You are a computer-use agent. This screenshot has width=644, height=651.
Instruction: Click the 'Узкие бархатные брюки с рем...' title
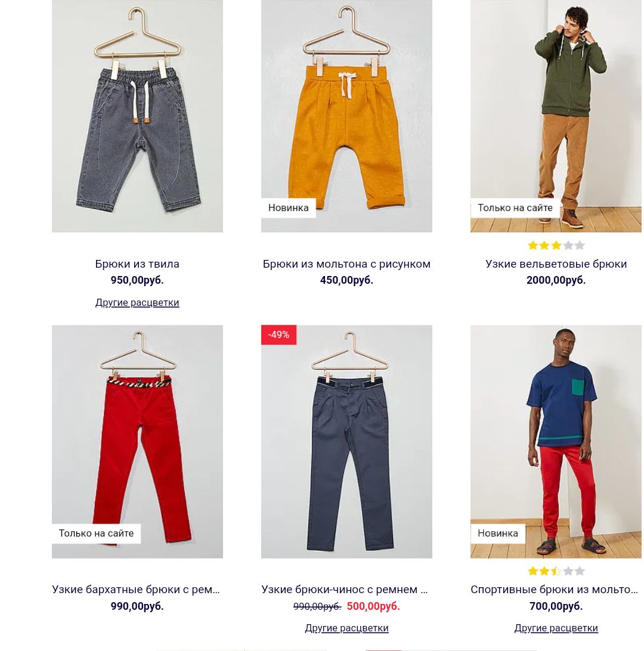(x=136, y=590)
